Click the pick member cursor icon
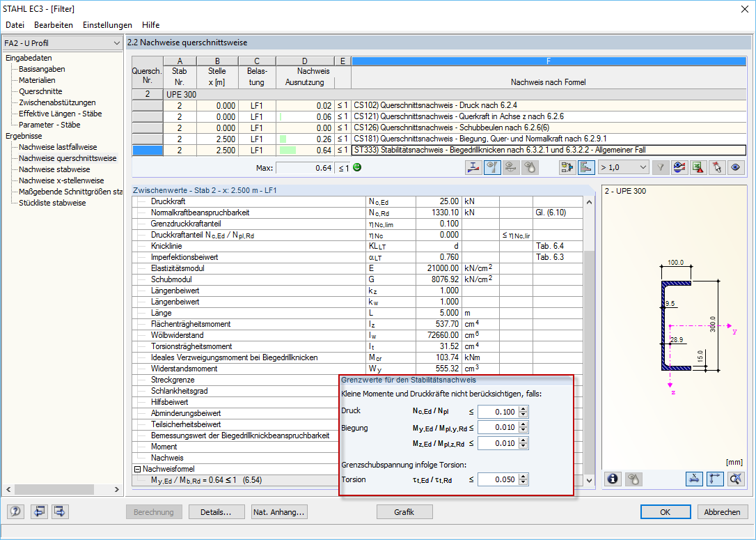This screenshot has height=540, width=756. click(716, 167)
